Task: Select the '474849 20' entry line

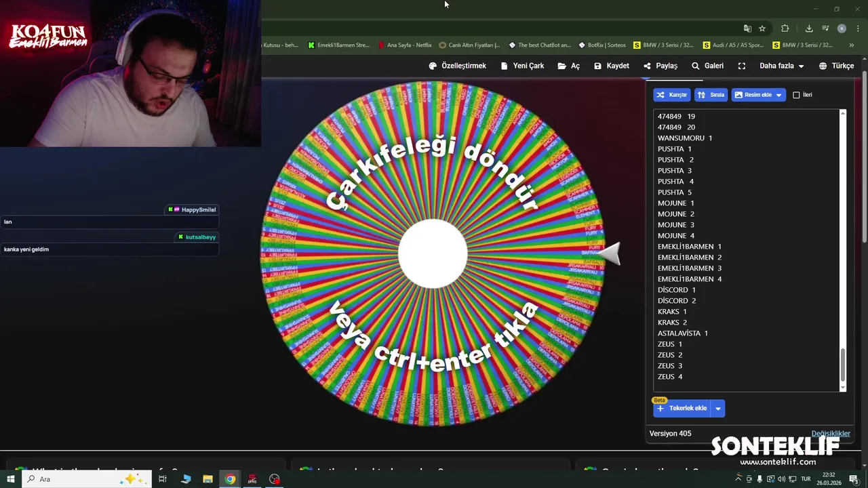Action: pos(676,127)
